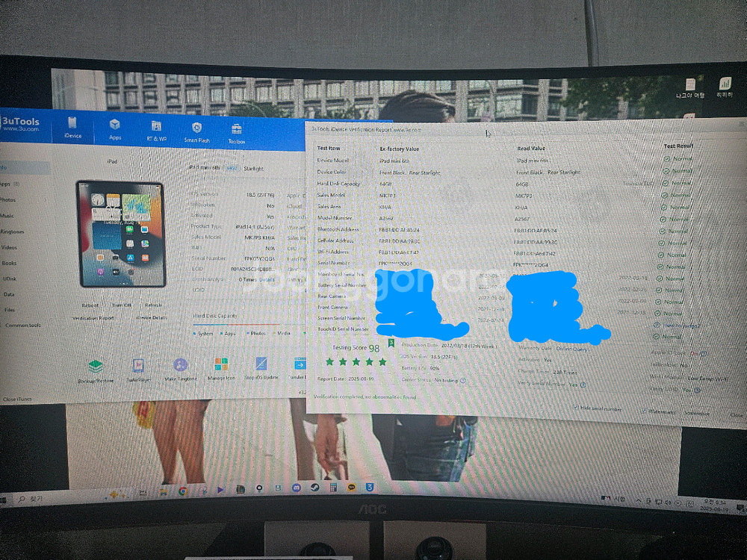Open File Explorer from the taskbar
This screenshot has height=560, width=747.
(164, 492)
